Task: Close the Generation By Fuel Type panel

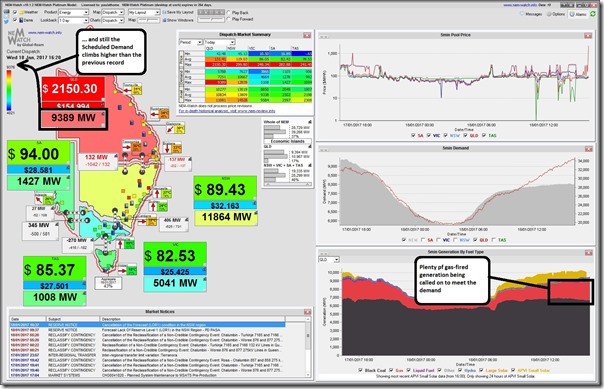Action: click(x=588, y=253)
